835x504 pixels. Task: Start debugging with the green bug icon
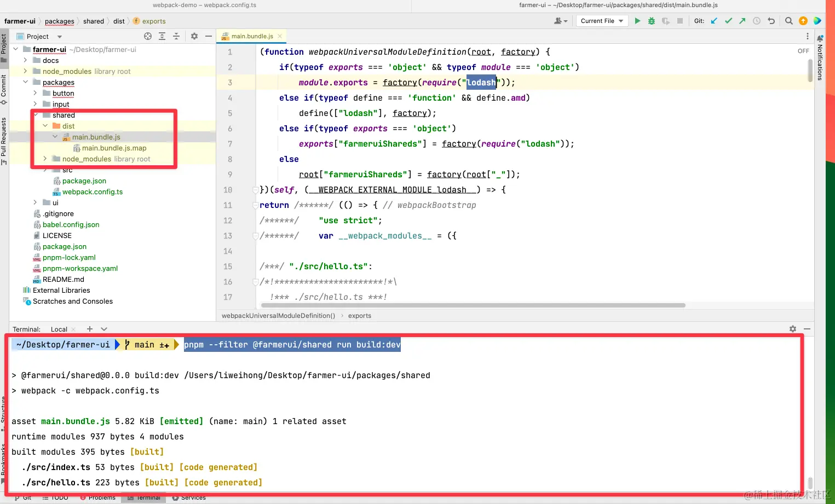coord(652,21)
